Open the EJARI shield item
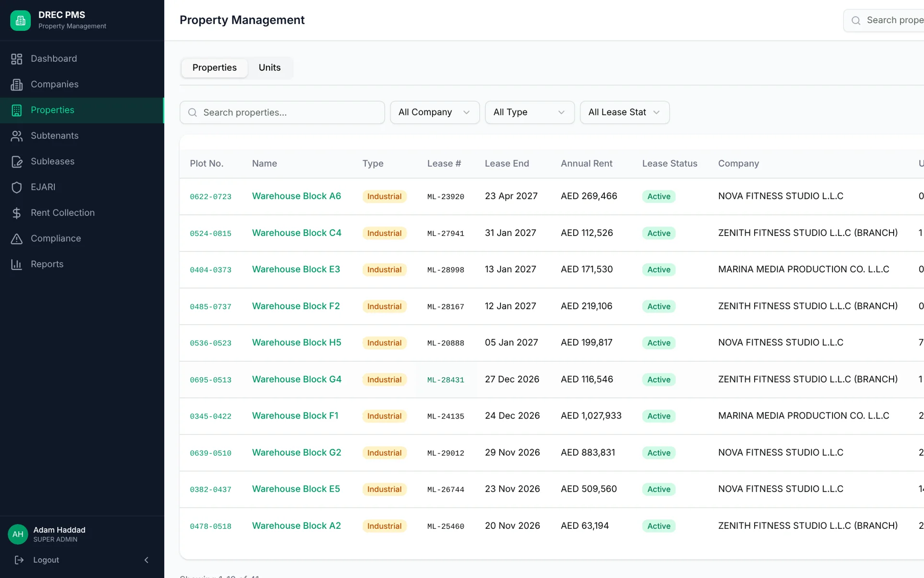The image size is (924, 578). tap(82, 187)
